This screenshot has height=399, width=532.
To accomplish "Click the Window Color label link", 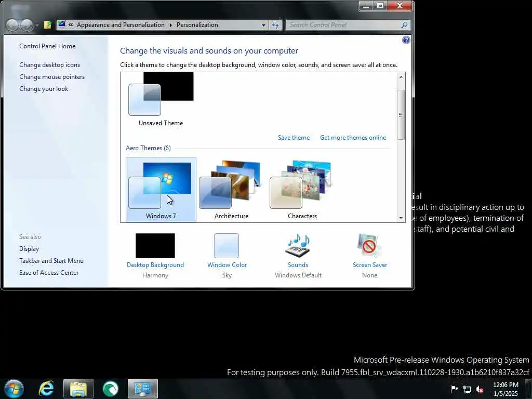I will [227, 265].
